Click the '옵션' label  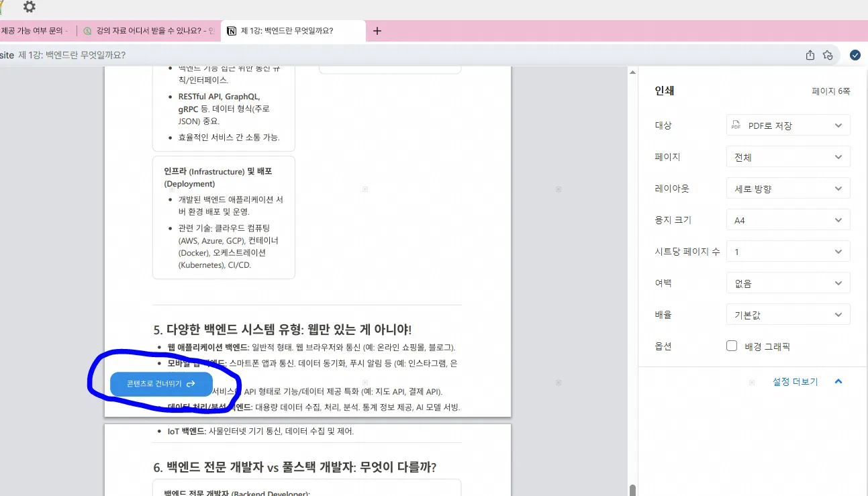point(663,346)
